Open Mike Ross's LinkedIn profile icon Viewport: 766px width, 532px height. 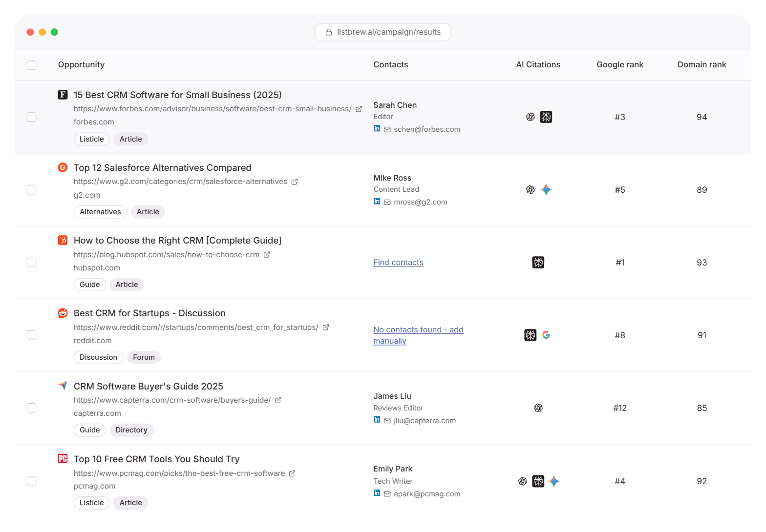377,201
